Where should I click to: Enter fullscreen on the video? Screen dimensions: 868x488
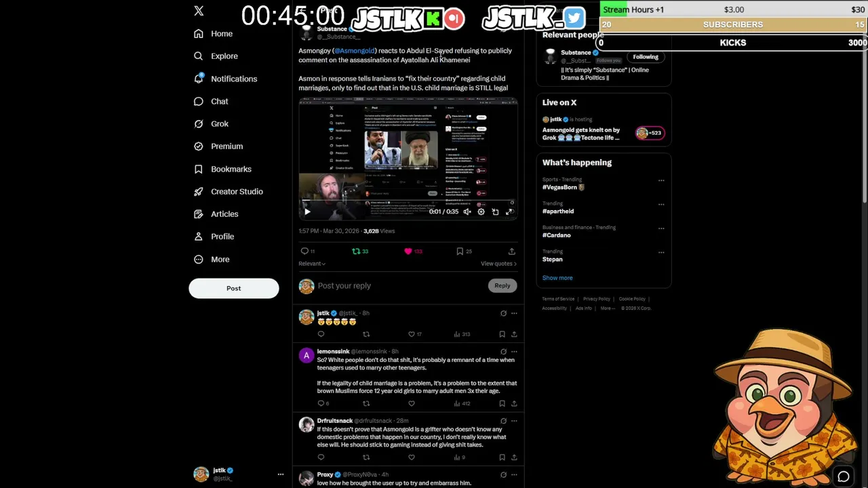[x=509, y=211]
